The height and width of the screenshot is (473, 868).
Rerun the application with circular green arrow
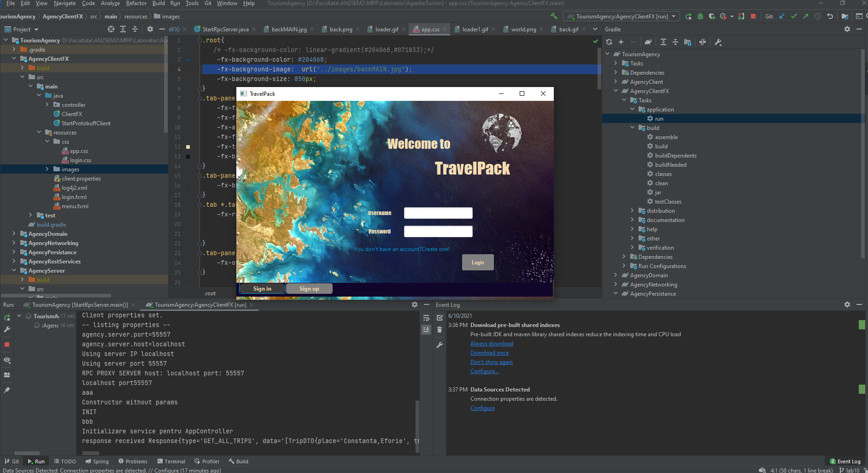[688, 16]
